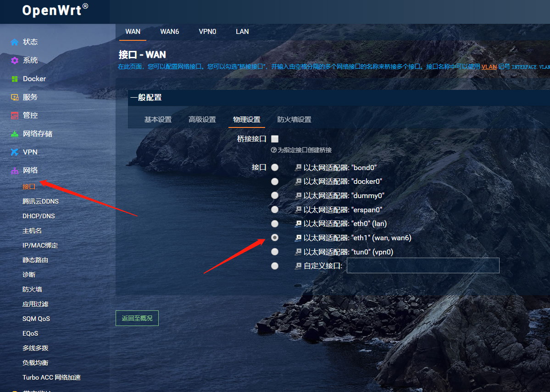
Task: Click the 服务 sidebar icon
Action: pyautogui.click(x=15, y=97)
